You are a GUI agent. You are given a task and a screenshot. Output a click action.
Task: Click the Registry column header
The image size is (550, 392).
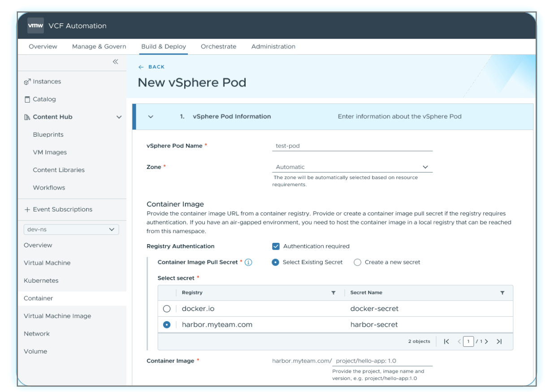[192, 293]
